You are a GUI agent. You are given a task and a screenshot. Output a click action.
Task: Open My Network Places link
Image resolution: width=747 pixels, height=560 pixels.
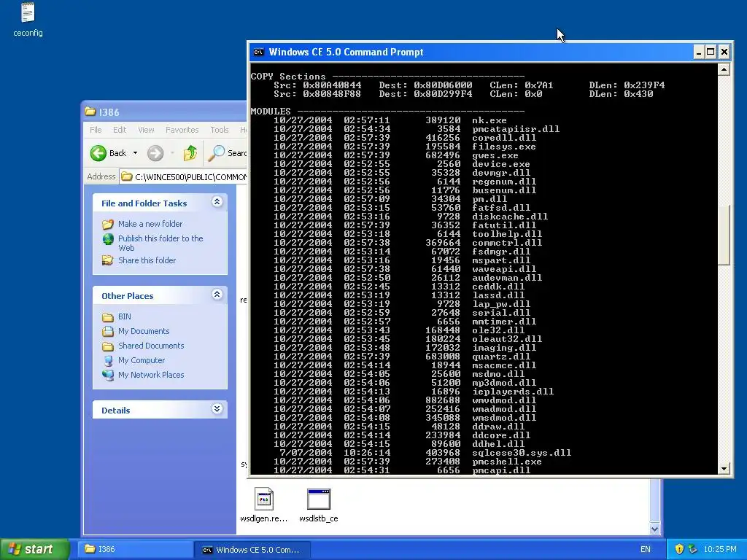(x=151, y=375)
